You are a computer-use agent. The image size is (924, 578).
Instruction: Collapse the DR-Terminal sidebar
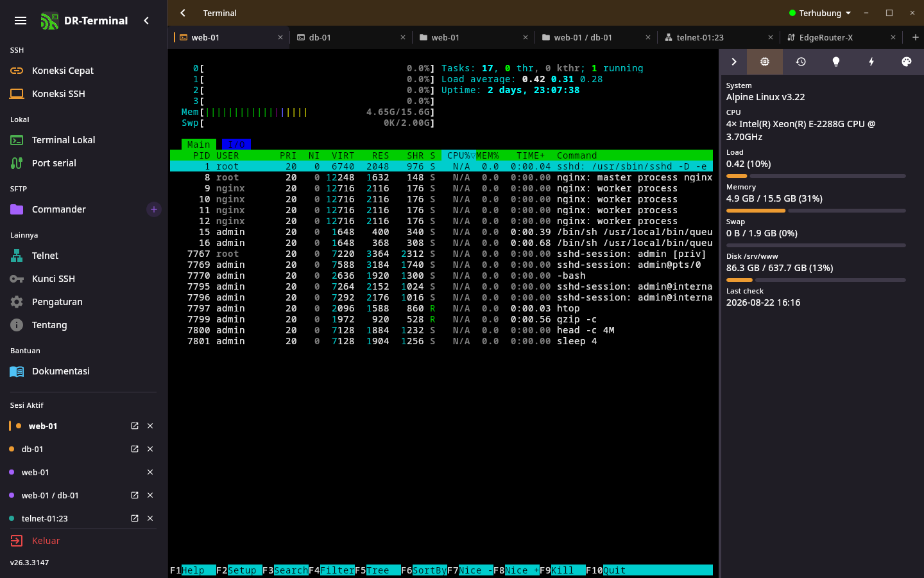(146, 21)
